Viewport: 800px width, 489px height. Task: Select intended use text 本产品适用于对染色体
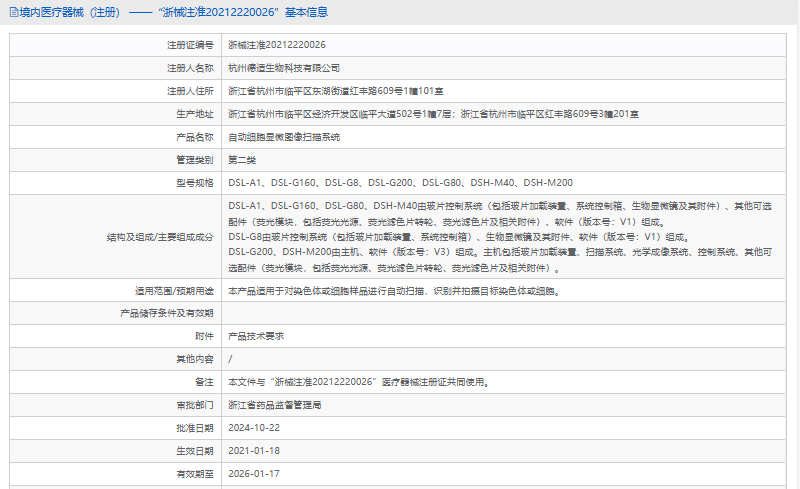pos(394,291)
